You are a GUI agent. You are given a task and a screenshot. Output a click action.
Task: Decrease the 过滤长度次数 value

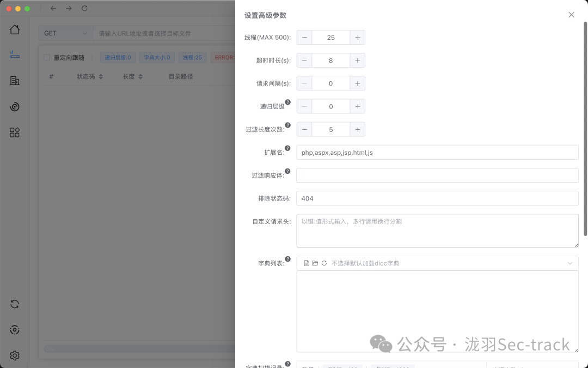click(x=304, y=130)
